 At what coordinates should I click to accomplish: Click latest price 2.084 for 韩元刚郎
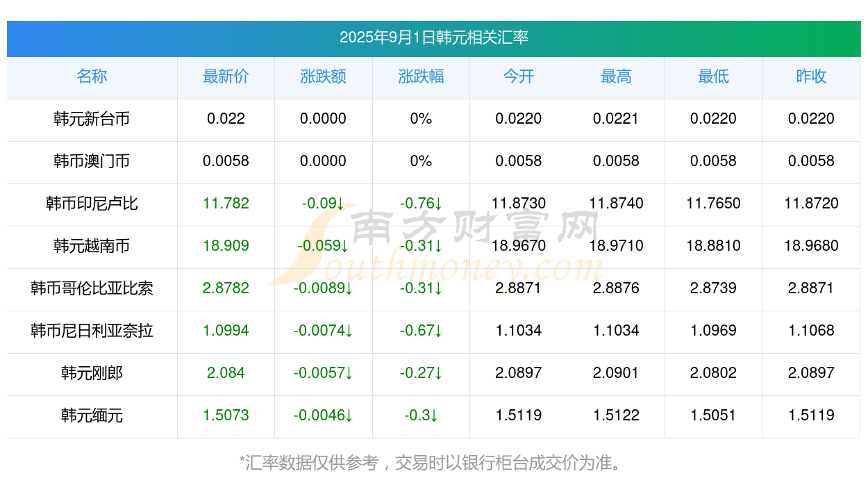(x=226, y=373)
